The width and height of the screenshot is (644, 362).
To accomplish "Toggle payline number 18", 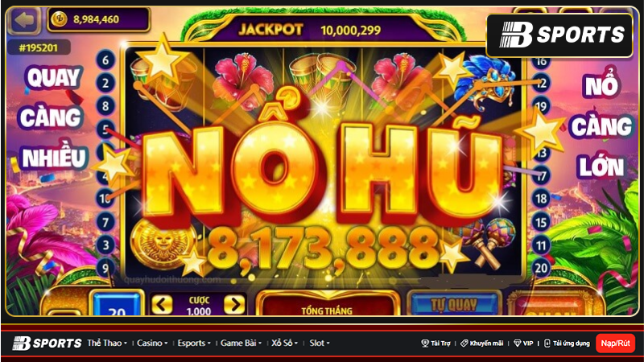I will [541, 199].
